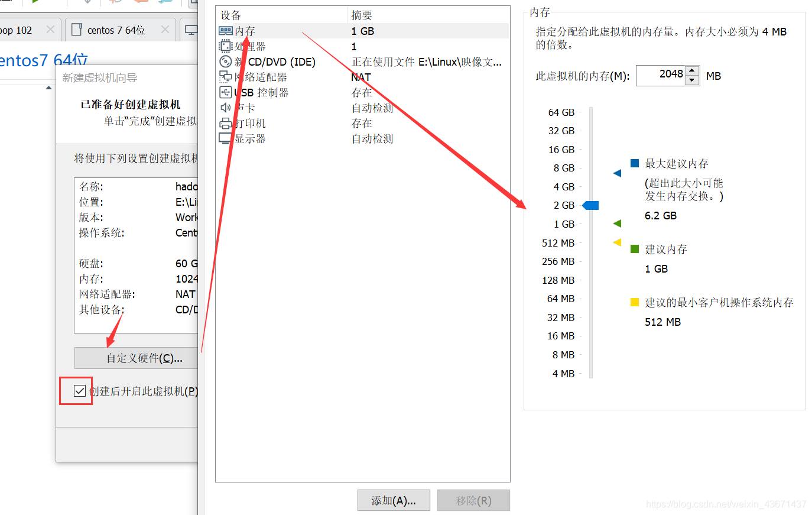
Task: Click the memory slider thumb at 2 GB
Action: click(x=590, y=205)
